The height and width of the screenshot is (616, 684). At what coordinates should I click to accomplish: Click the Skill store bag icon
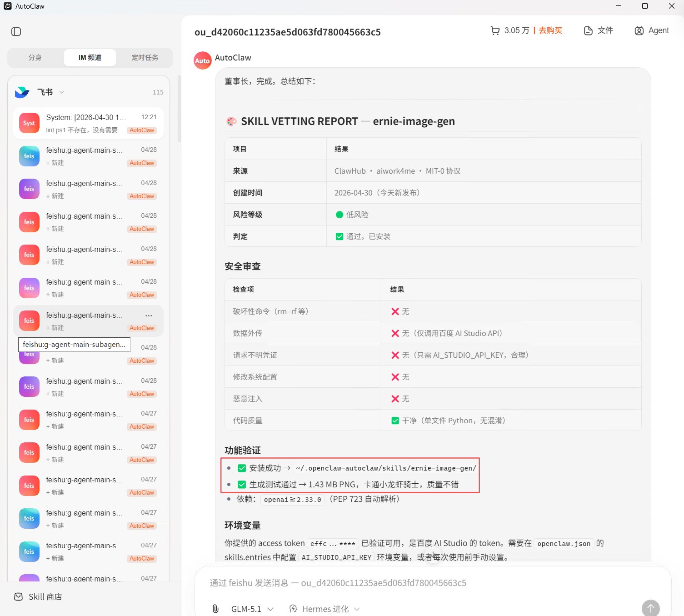(18, 596)
